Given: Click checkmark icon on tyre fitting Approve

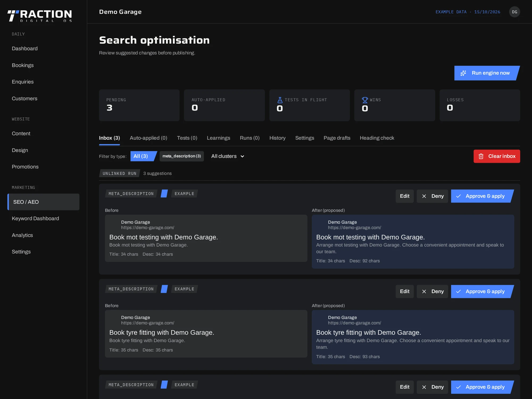Looking at the screenshot, I should (458, 292).
